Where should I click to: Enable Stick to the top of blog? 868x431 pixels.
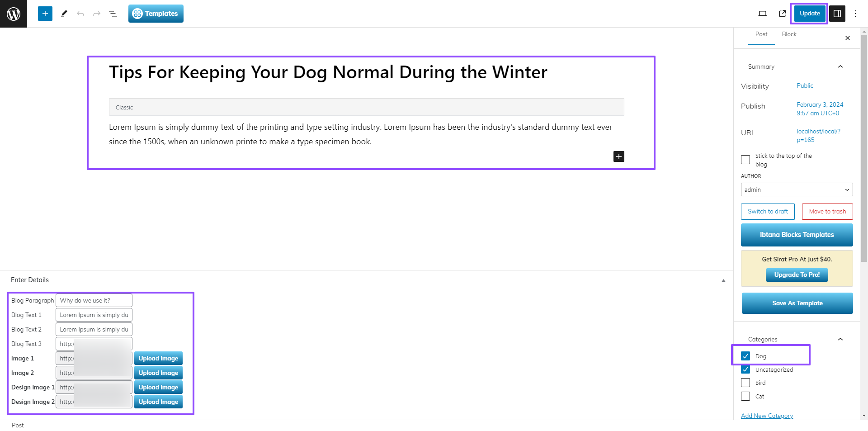pos(745,160)
